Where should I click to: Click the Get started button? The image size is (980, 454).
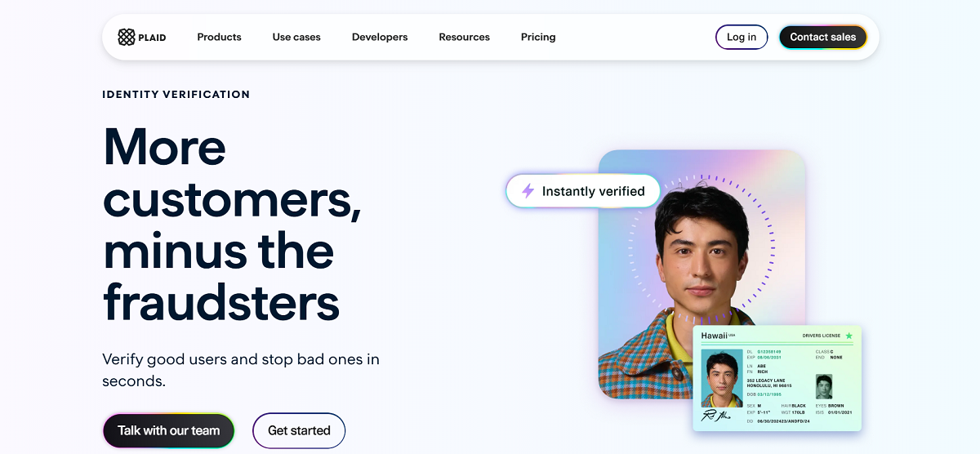[299, 430]
